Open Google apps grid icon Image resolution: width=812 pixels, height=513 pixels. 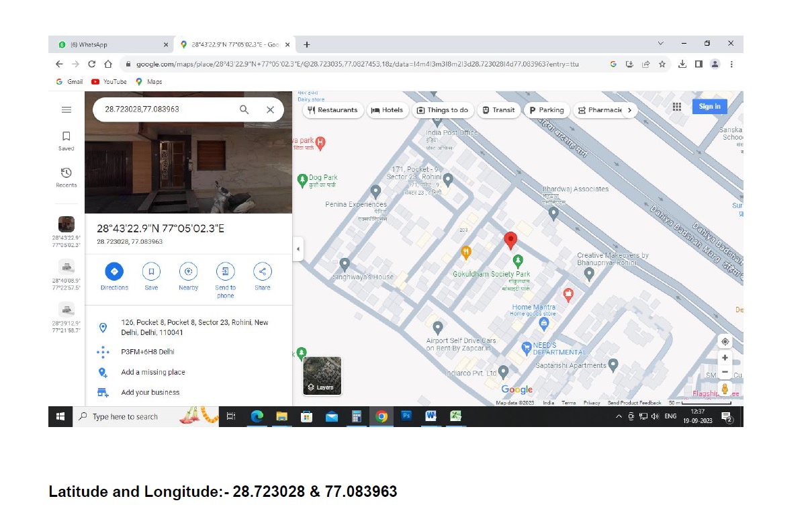[x=677, y=107]
